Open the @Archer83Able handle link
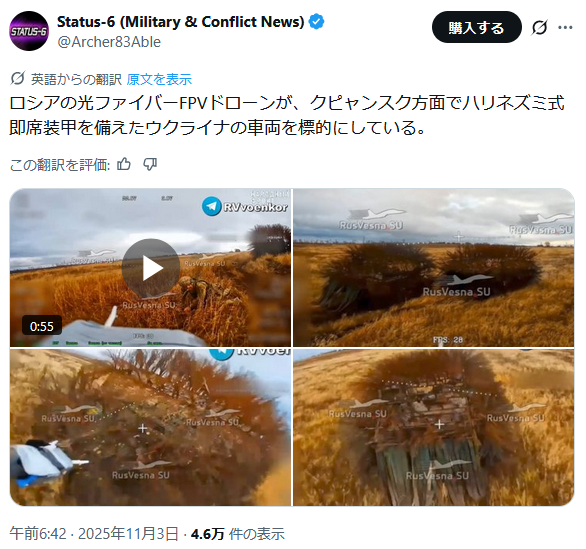The image size is (586, 549). [109, 42]
